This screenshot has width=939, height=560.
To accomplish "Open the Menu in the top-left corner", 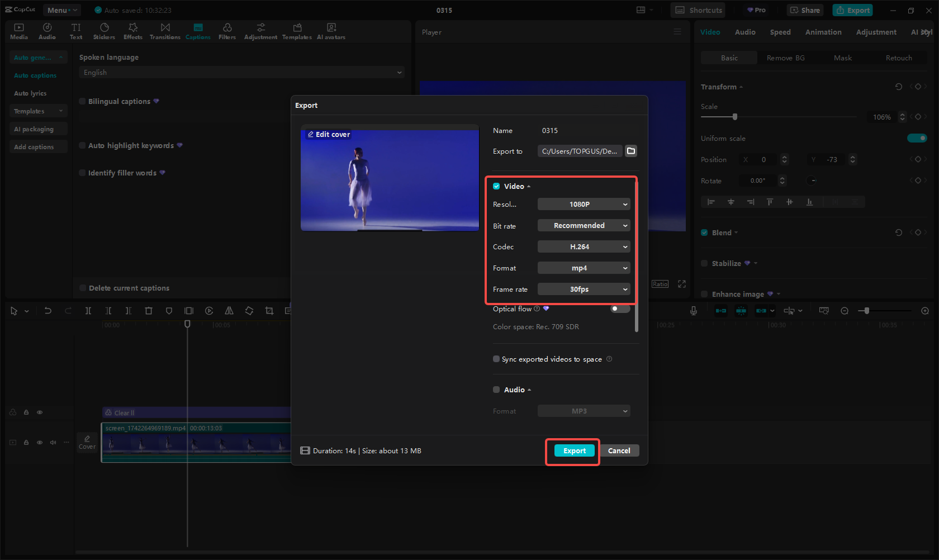I will [61, 10].
